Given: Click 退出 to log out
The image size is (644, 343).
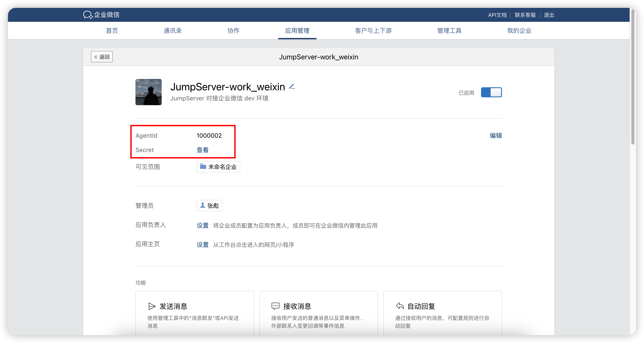Looking at the screenshot, I should click(x=549, y=15).
